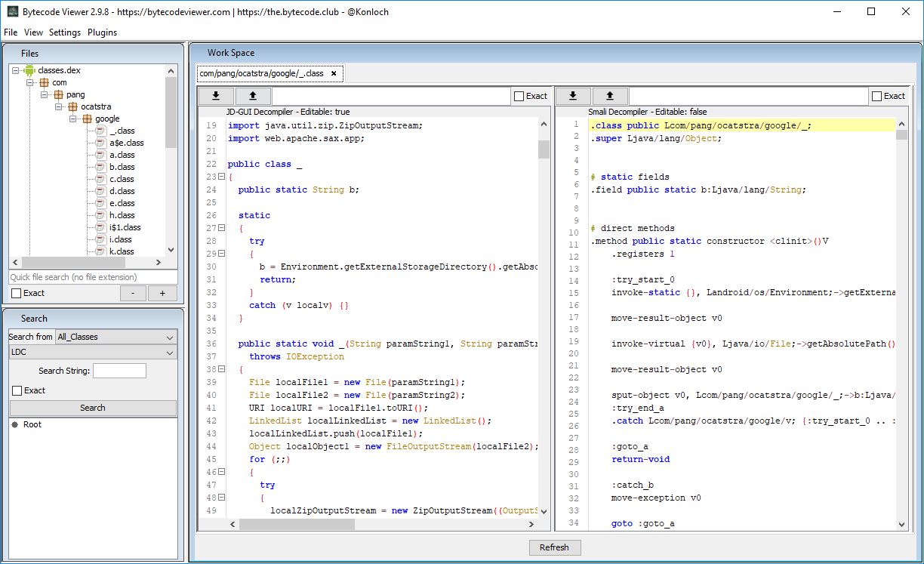The width and height of the screenshot is (924, 564).
Task: Click the Search String input field
Action: [x=119, y=371]
